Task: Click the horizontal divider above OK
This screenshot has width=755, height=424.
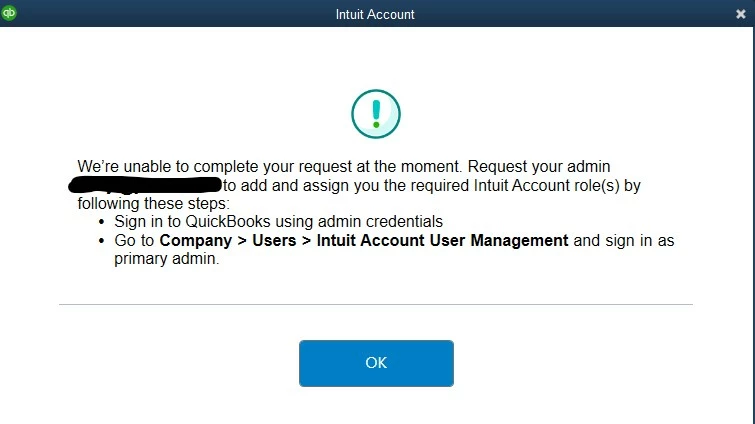Action: coord(376,304)
